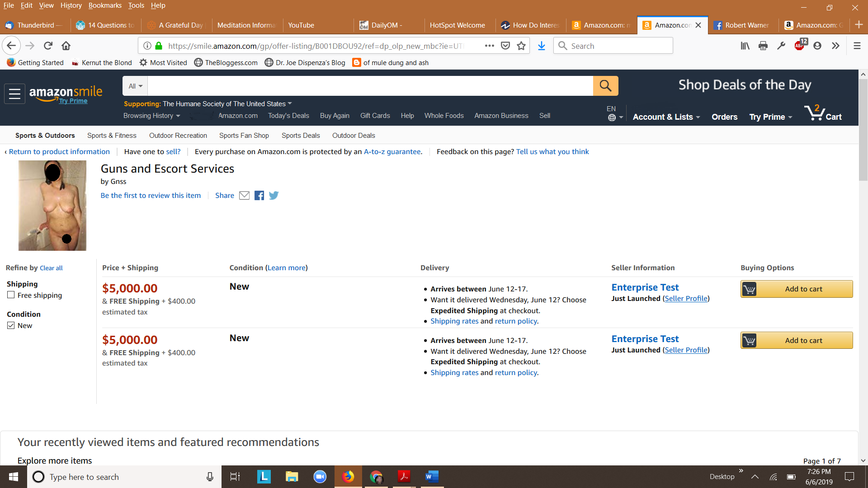Image resolution: width=868 pixels, height=488 pixels.
Task: Open Firefox downloads arrow
Action: [x=541, y=46]
